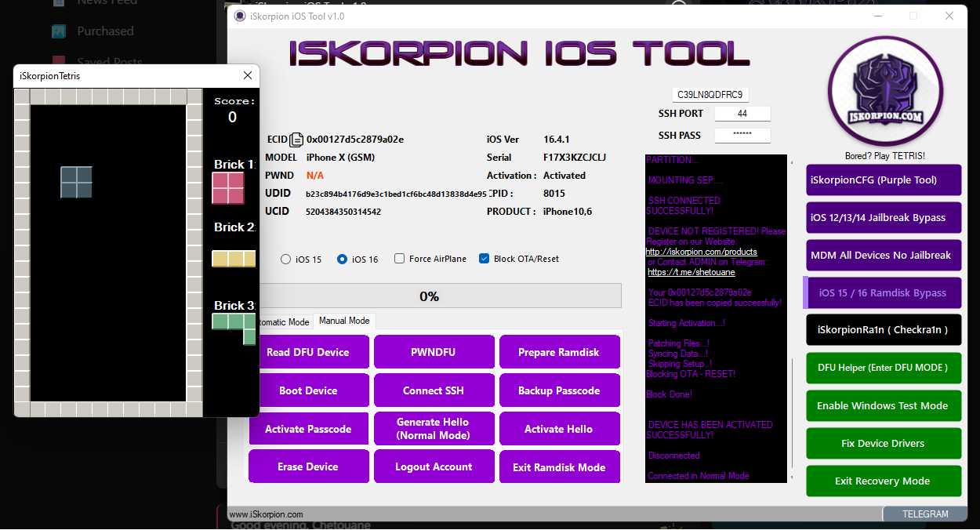Image resolution: width=980 pixels, height=530 pixels.
Task: Click the Activate Passcode button
Action: 308,429
